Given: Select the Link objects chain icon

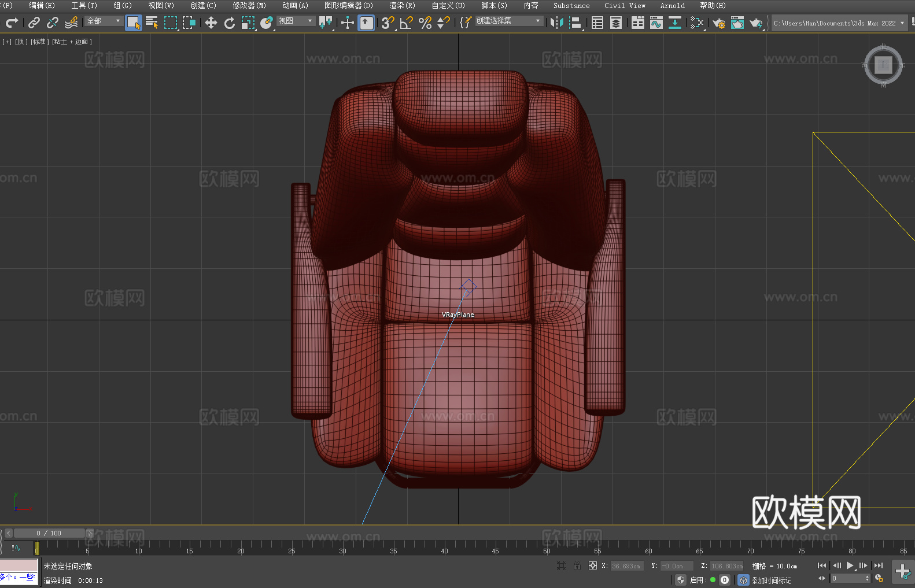Looking at the screenshot, I should (34, 23).
